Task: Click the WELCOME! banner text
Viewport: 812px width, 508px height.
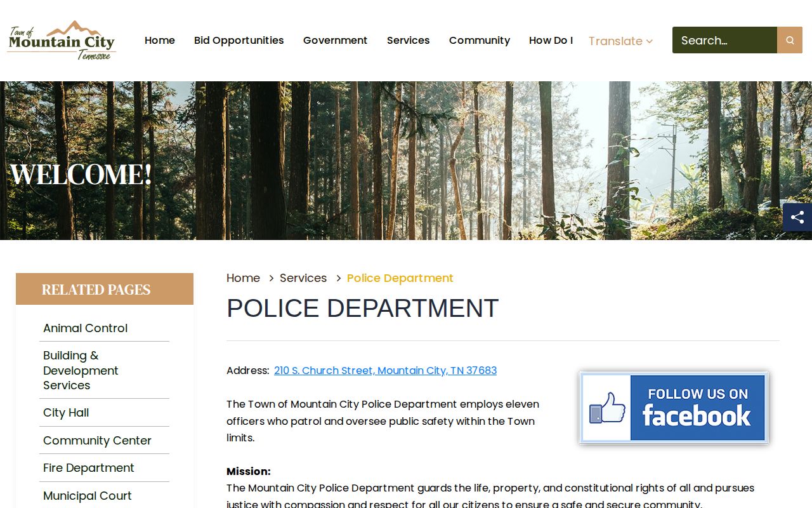Action: 81,174
